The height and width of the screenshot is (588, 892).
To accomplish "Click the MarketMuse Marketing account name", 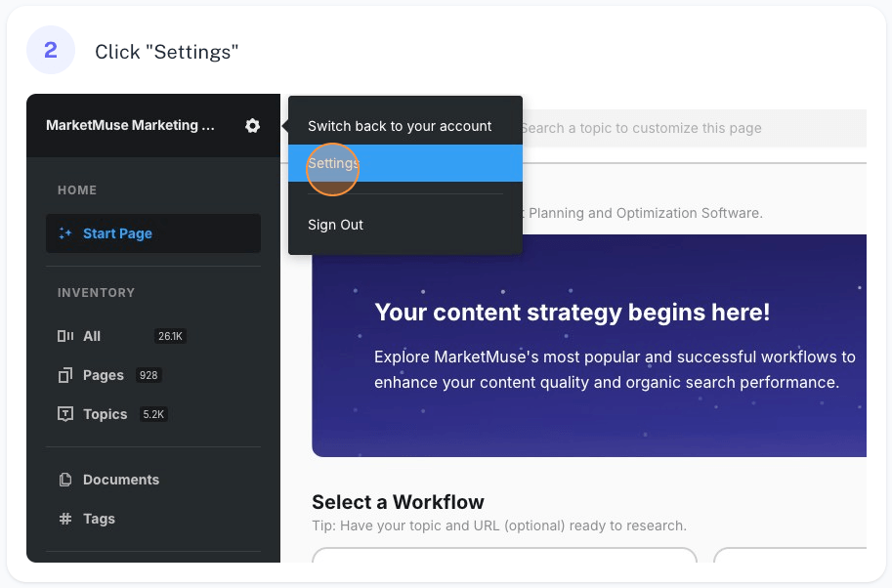I will click(130, 125).
